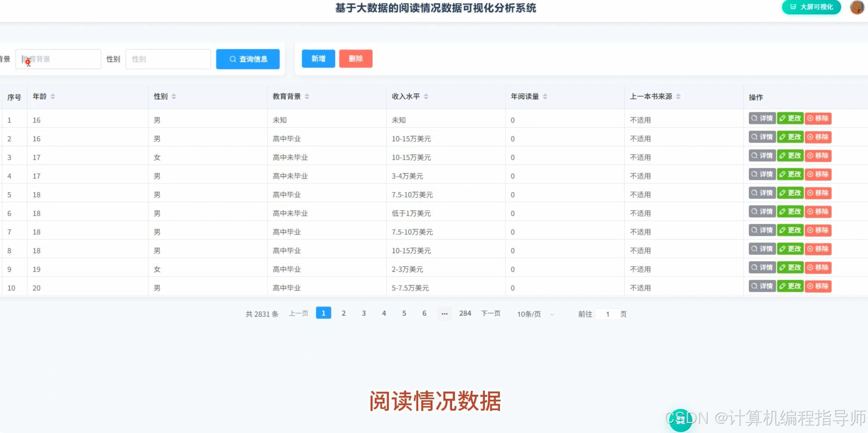Click the red 删除 button
868x433 pixels.
pos(356,58)
